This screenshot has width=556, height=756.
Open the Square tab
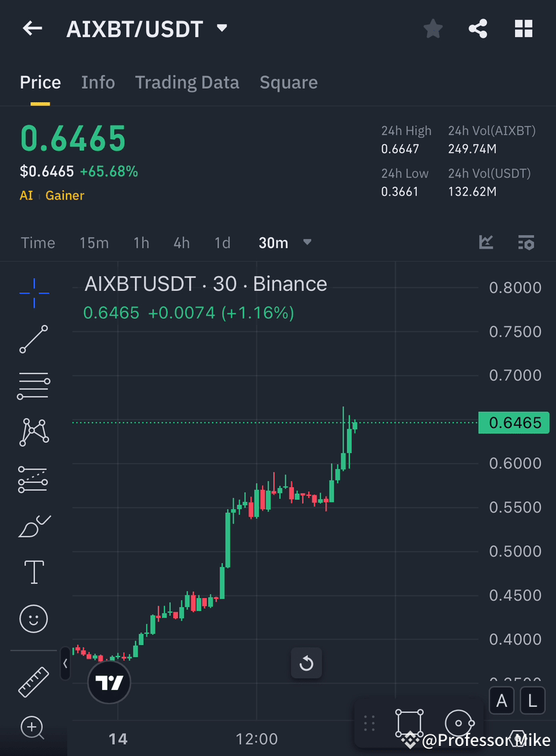(x=288, y=82)
